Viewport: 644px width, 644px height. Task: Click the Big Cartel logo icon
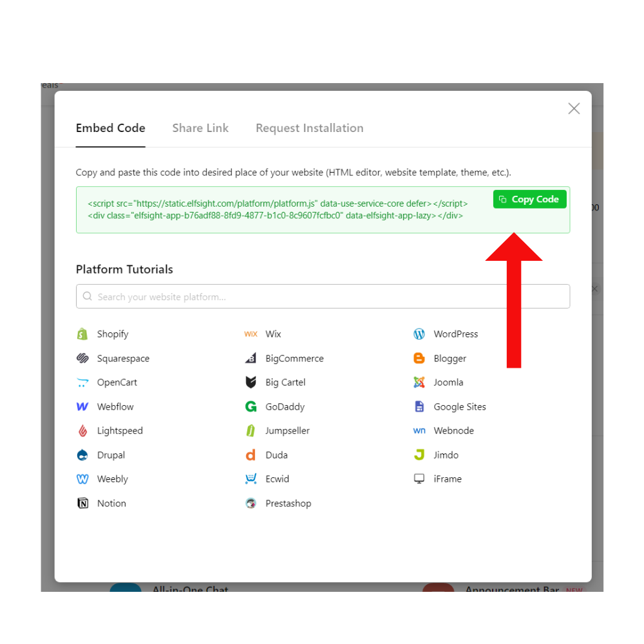coord(251,383)
